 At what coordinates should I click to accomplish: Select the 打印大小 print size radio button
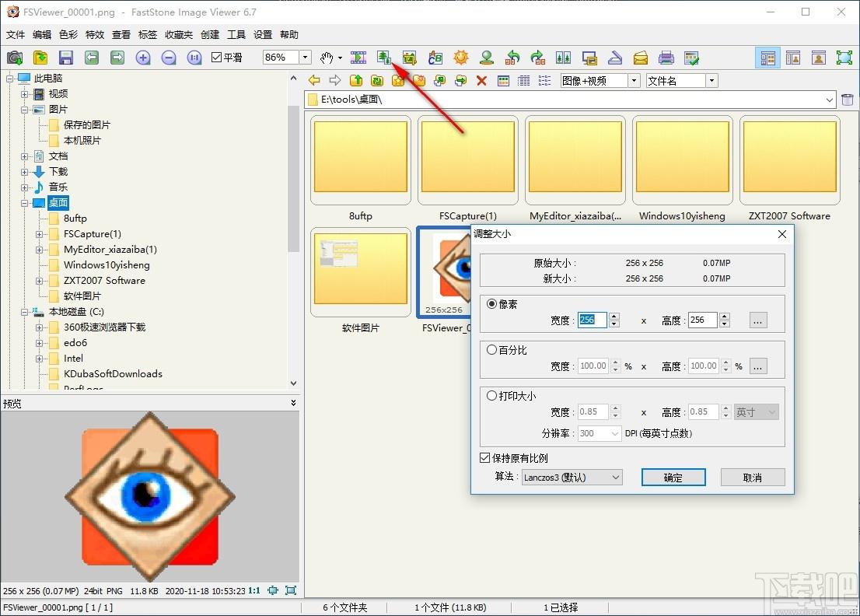(x=492, y=395)
